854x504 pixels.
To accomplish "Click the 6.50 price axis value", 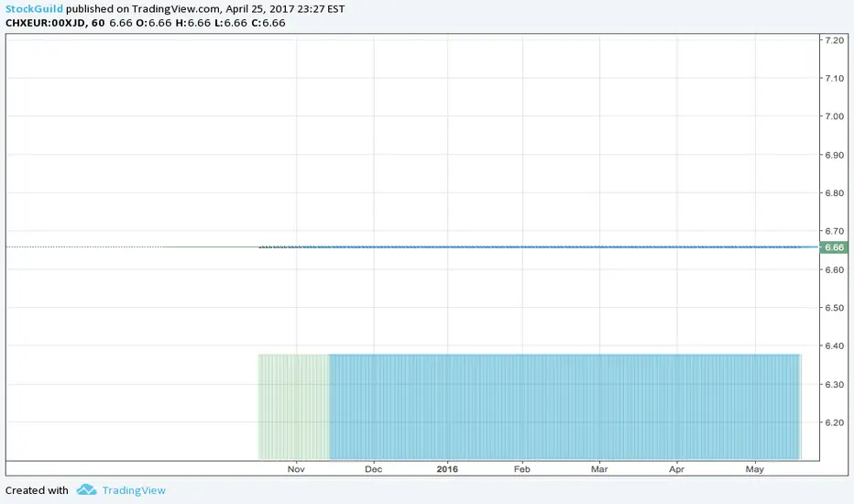I will click(x=835, y=308).
